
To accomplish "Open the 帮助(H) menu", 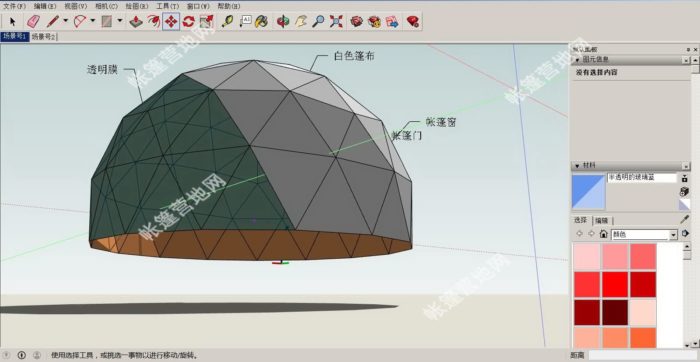I will click(229, 6).
